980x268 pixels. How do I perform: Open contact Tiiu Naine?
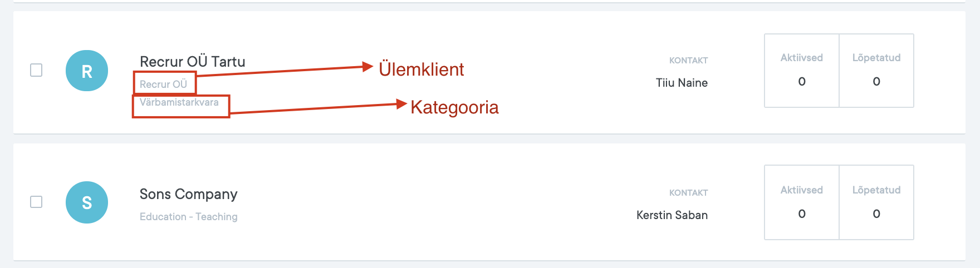(x=682, y=83)
